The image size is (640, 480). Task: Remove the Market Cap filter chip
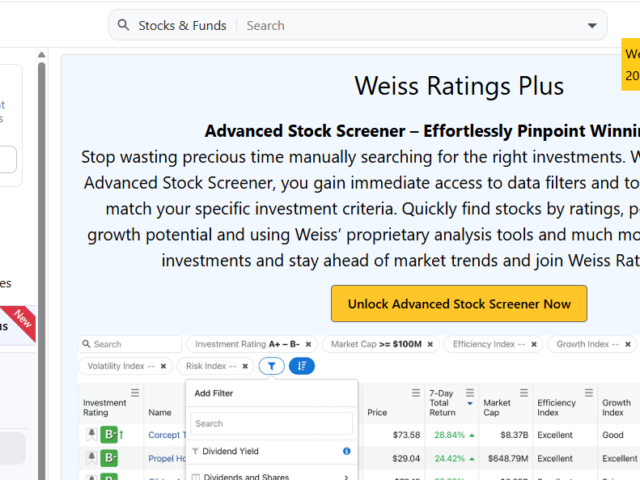click(430, 344)
